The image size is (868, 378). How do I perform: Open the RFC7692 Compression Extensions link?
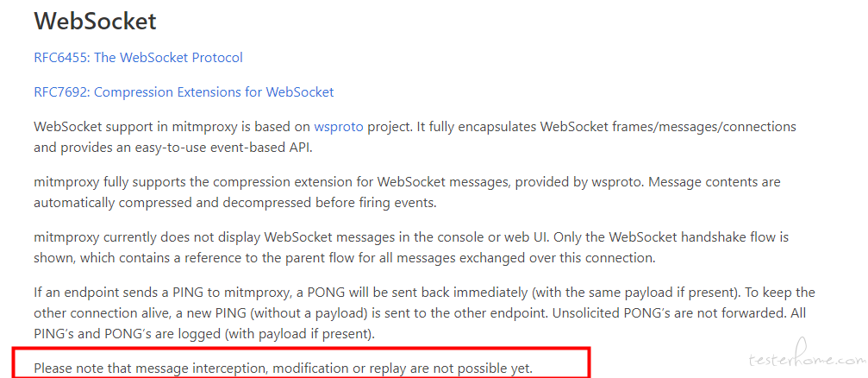(184, 92)
